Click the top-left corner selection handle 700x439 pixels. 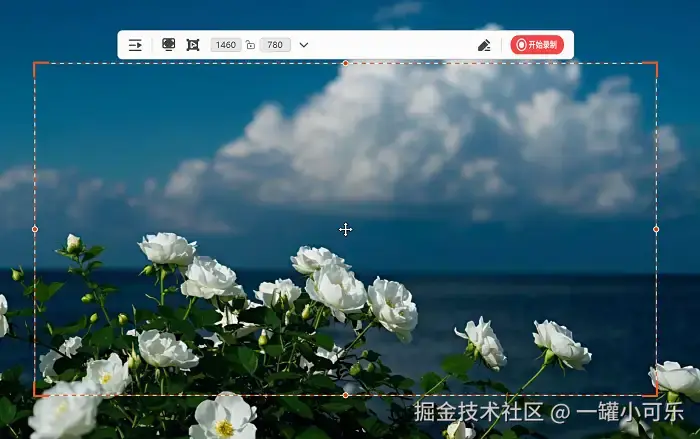pos(37,65)
